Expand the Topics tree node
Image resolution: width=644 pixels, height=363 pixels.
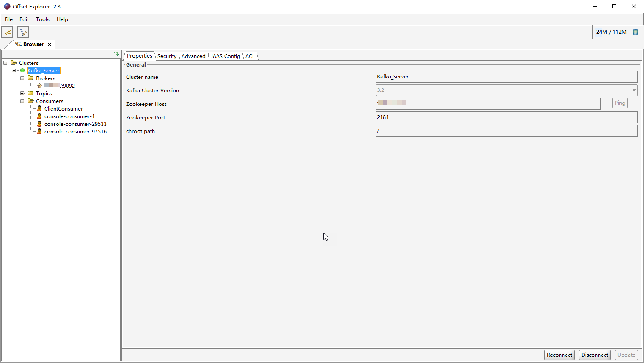click(22, 93)
